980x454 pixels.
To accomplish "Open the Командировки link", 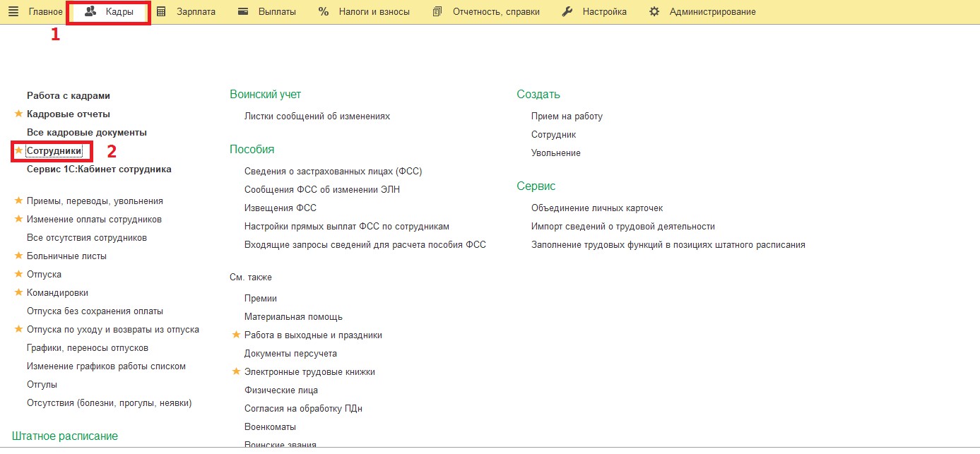I will point(57,292).
